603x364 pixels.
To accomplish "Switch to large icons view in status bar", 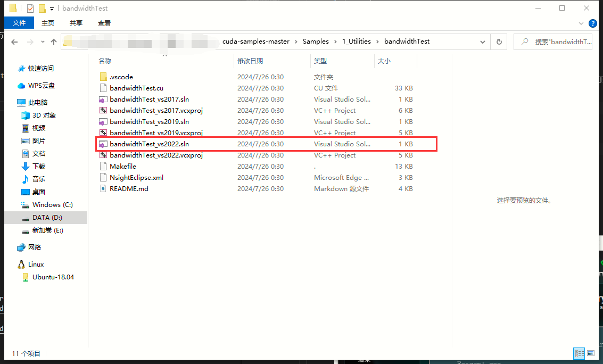I will pyautogui.click(x=590, y=353).
